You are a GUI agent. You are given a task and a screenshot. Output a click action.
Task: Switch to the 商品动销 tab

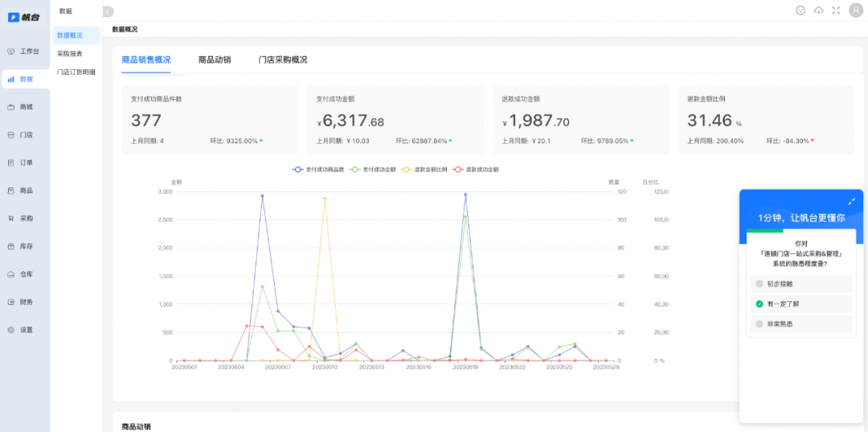[215, 60]
